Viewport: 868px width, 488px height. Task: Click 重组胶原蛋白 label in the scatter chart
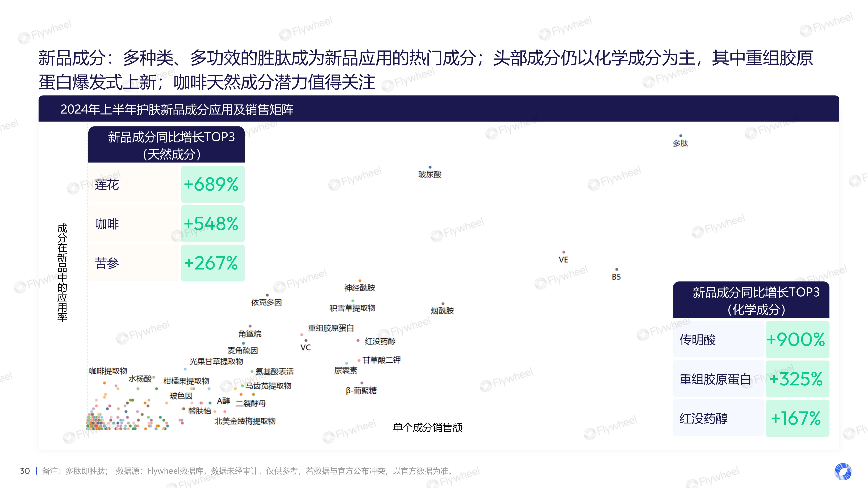click(x=331, y=328)
